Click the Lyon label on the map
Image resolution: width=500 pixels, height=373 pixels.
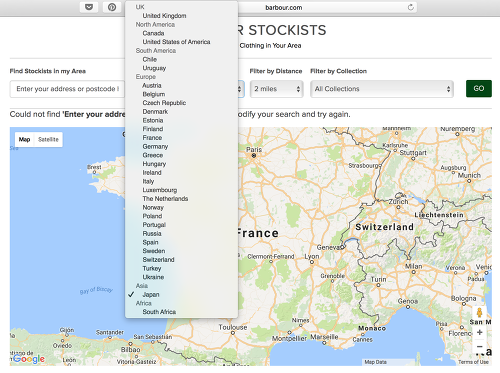(x=312, y=256)
